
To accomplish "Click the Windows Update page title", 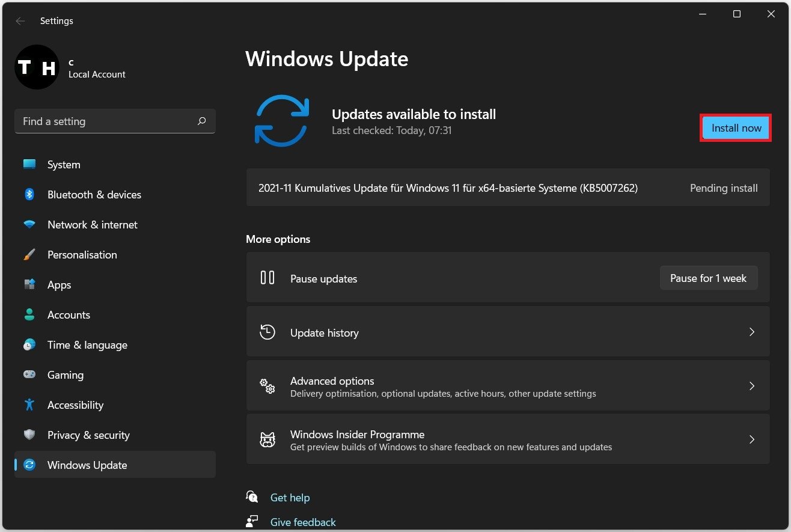I will click(x=327, y=59).
